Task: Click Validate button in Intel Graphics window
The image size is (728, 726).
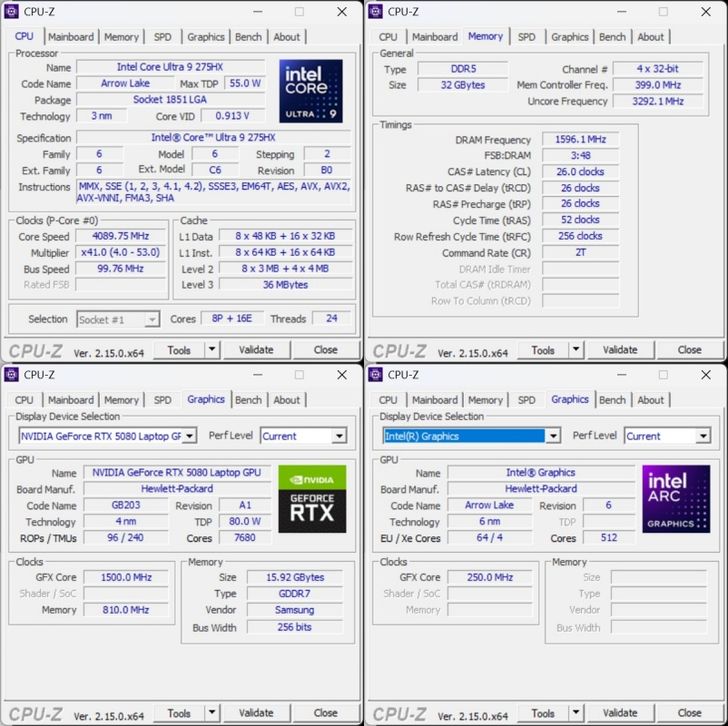Action: click(620, 713)
